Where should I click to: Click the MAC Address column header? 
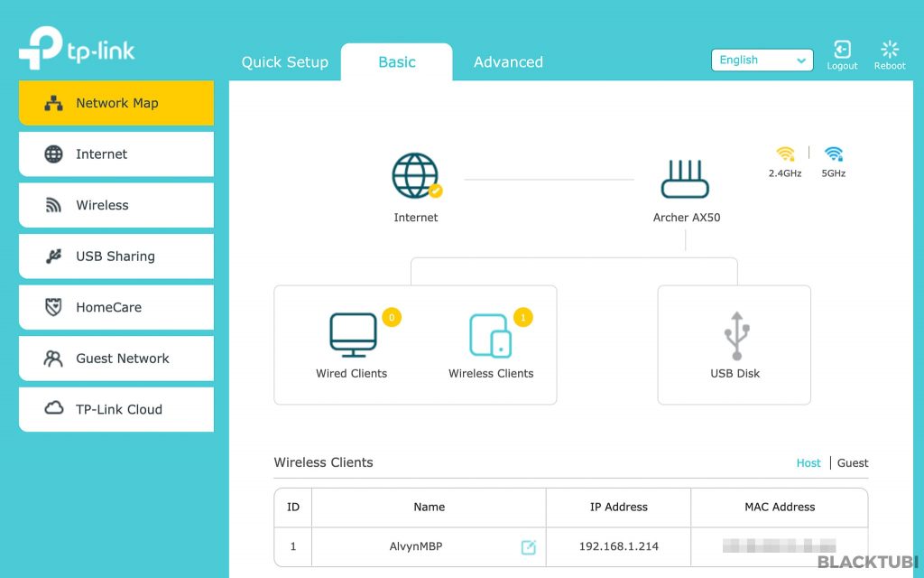780,508
